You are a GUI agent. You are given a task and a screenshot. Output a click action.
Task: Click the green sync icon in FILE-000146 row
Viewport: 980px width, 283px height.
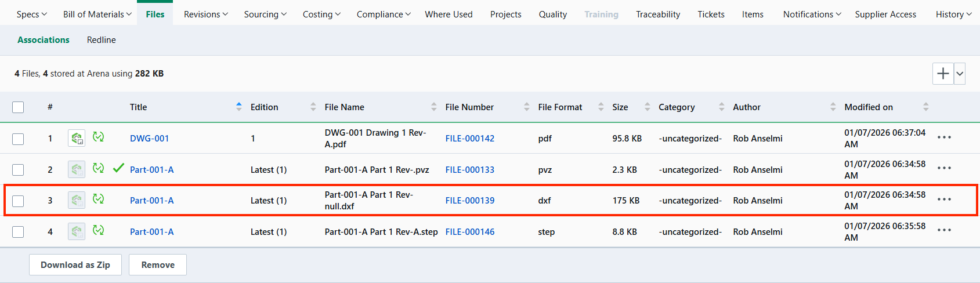(99, 230)
